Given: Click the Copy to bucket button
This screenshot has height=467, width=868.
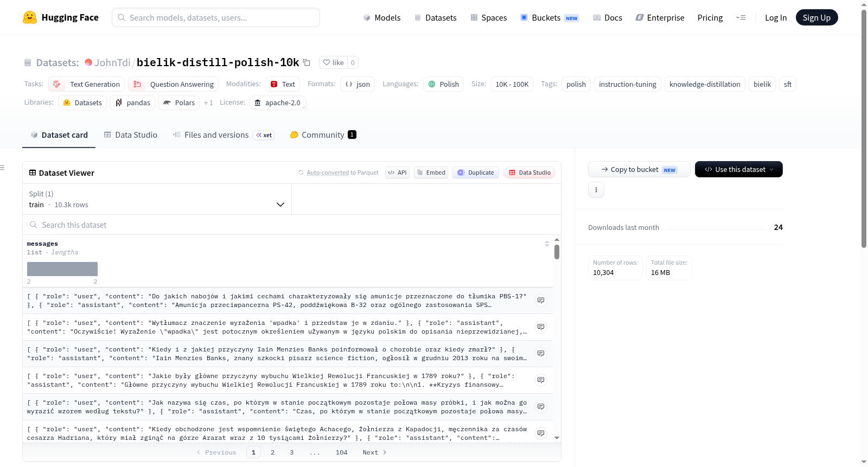Looking at the screenshot, I should coord(639,169).
